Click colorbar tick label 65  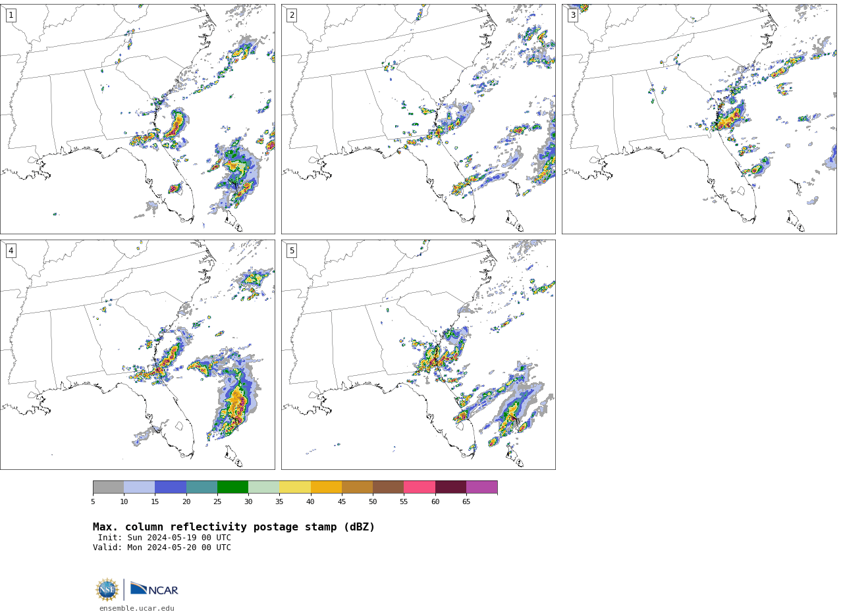(466, 502)
